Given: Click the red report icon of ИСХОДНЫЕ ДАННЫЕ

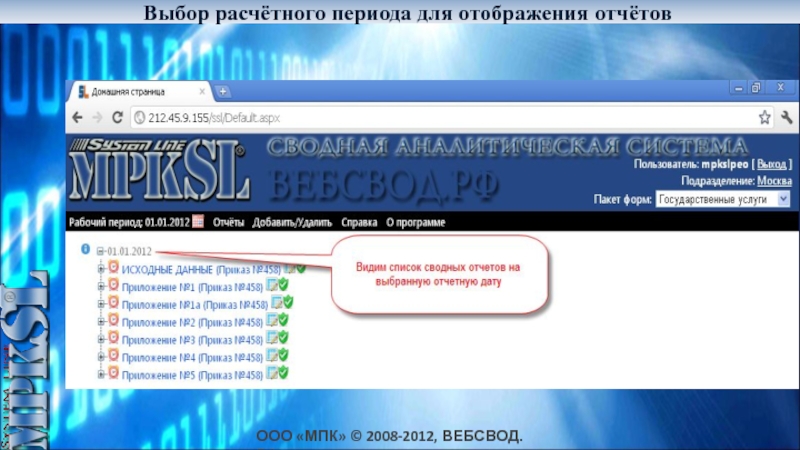Looking at the screenshot, I should tap(113, 267).
